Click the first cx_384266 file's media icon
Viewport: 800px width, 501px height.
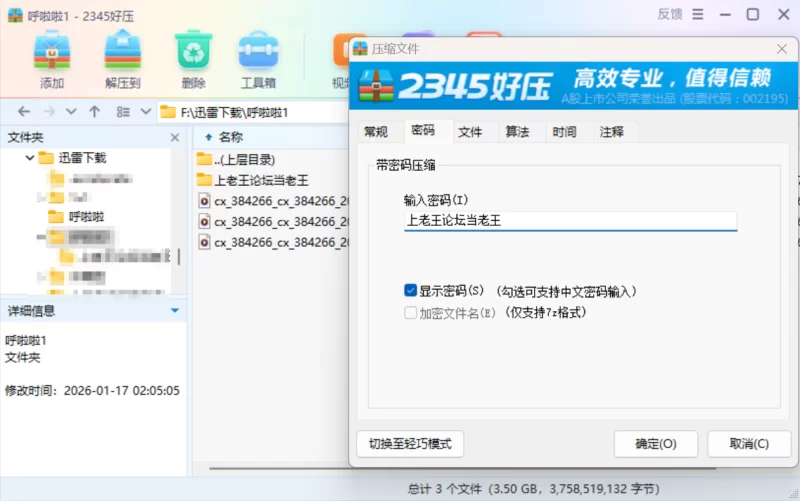coord(204,201)
